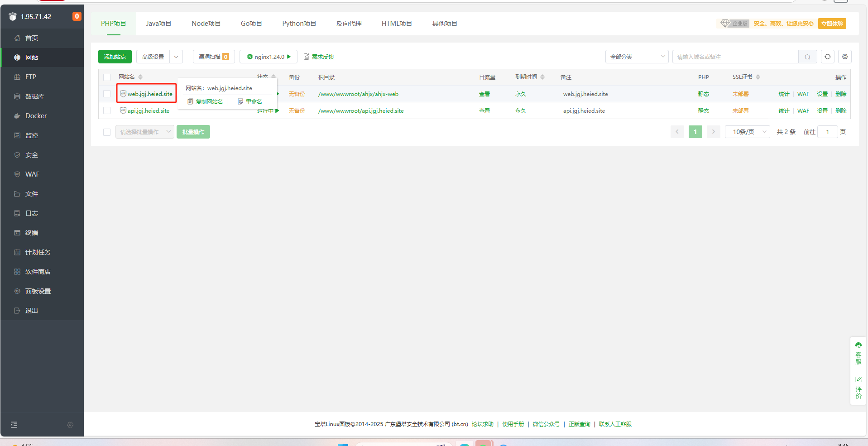Click the home icon in sidebar

[17, 38]
